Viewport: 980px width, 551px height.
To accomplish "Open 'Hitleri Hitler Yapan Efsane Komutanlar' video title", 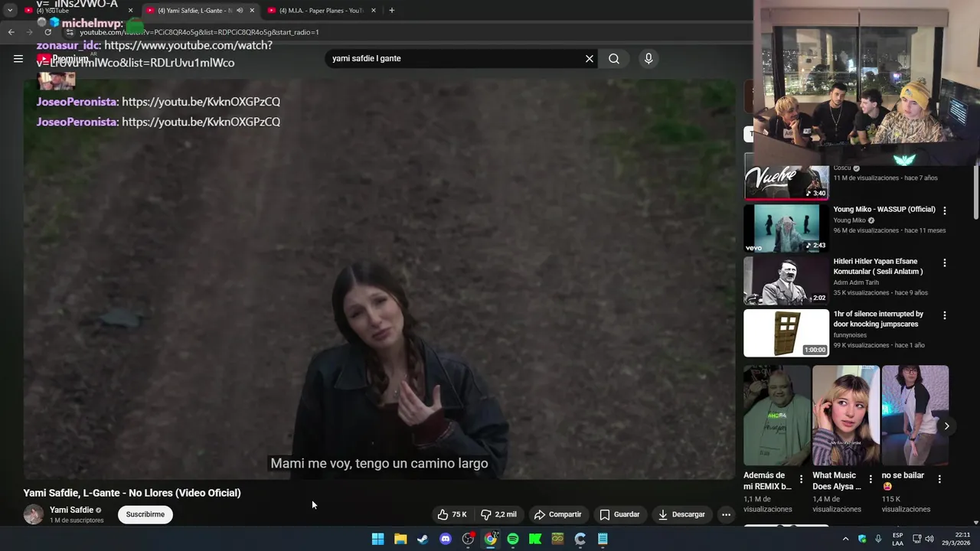I will 878,266.
